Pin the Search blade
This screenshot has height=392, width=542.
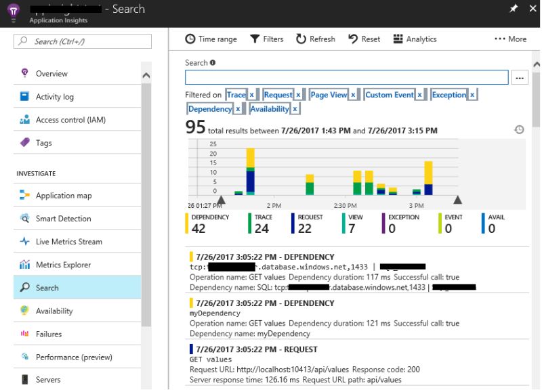[513, 9]
